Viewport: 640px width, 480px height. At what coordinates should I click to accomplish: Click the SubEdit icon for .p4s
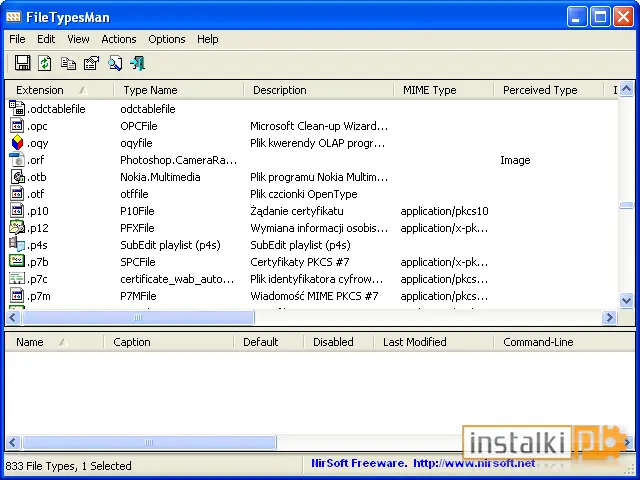(17, 244)
